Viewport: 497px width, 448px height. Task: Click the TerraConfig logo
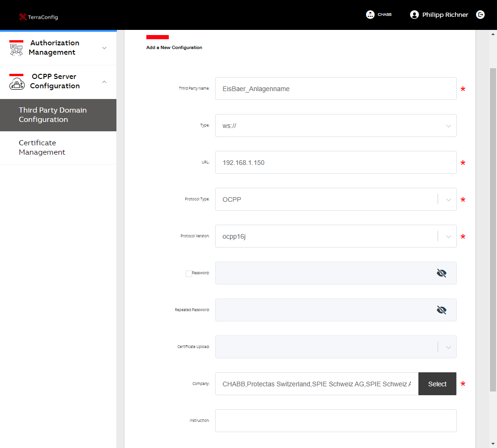(x=38, y=17)
